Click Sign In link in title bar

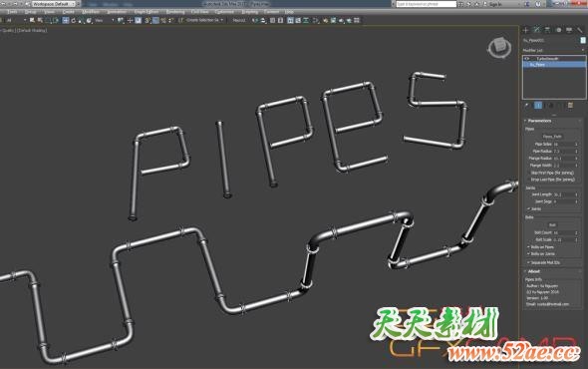[x=495, y=4]
